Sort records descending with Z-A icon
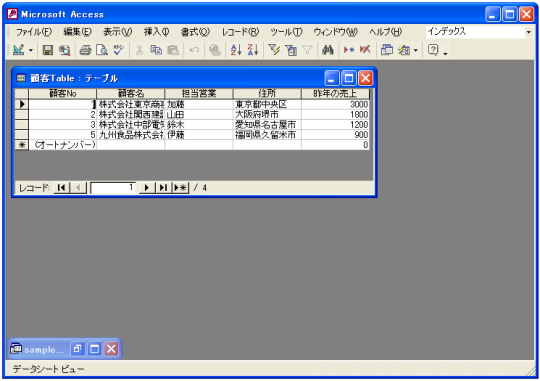The image size is (540, 381). 253,50
